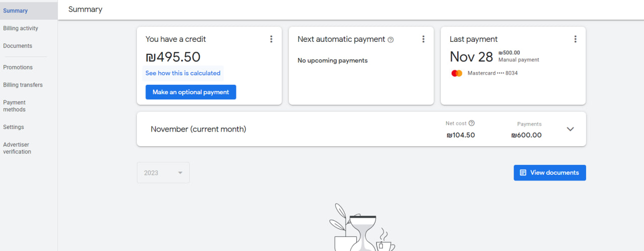This screenshot has height=251, width=644.
Task: Open Payment methods page
Action: click(x=15, y=106)
